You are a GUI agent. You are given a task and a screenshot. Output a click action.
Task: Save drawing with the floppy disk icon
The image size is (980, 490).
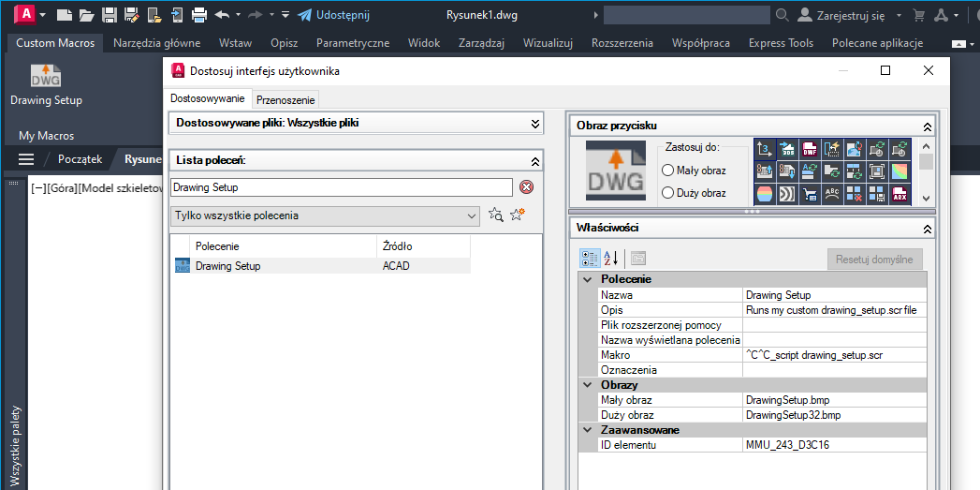click(110, 14)
